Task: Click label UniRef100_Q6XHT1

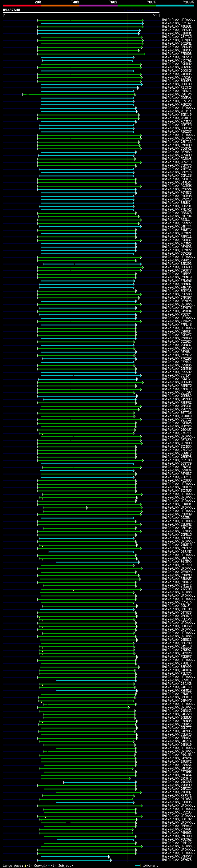Action: pyautogui.click(x=176, y=118)
